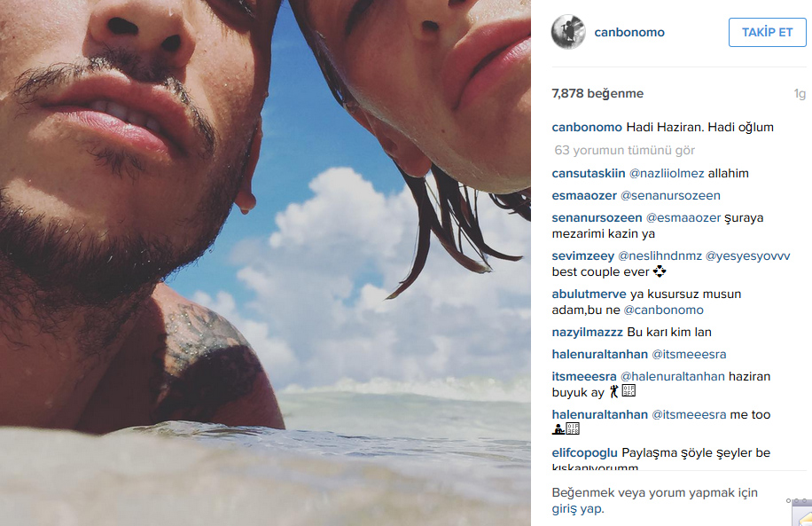Open the abulutmerve commenter profile
The width and height of the screenshot is (812, 526).
[x=589, y=294]
